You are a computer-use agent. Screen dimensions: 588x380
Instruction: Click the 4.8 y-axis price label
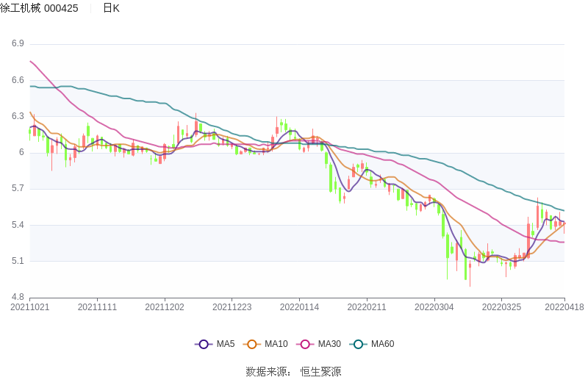[18, 298]
